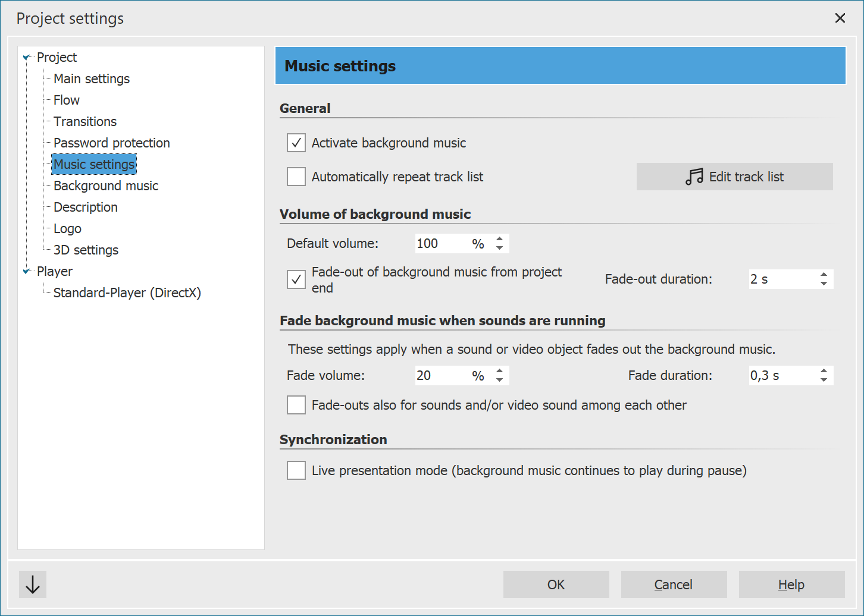This screenshot has width=864, height=616.
Task: Confirm settings with the OK button
Action: (x=556, y=584)
